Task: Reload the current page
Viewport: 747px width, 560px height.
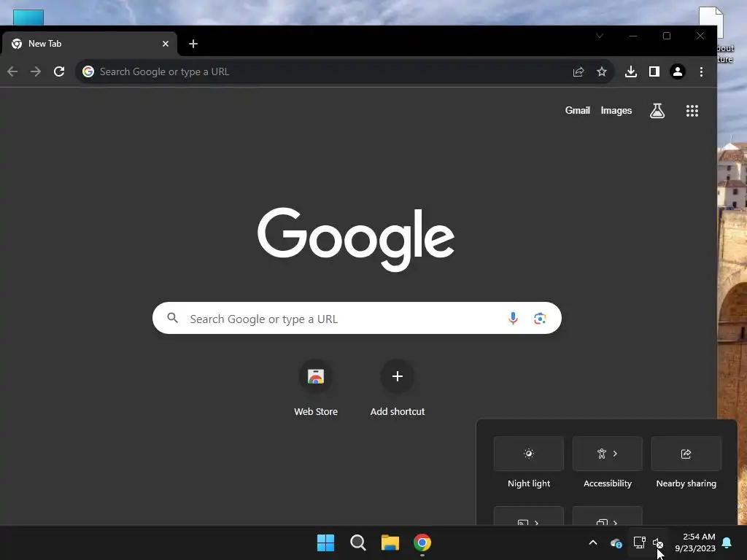Action: coord(59,71)
